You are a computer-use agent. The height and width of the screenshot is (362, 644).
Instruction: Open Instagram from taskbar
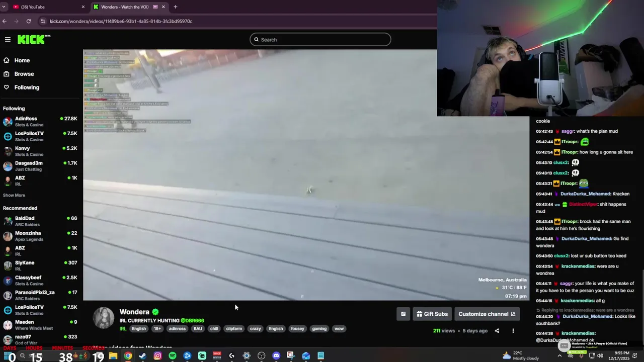click(x=157, y=356)
